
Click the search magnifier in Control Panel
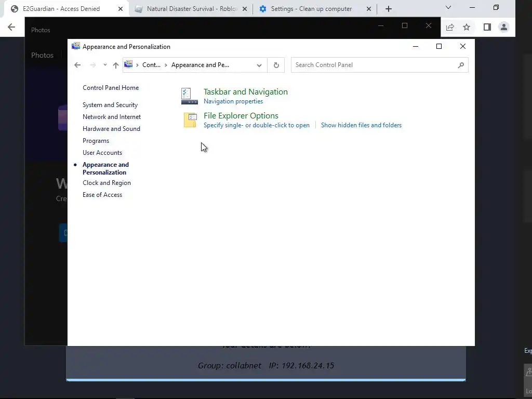(x=460, y=65)
